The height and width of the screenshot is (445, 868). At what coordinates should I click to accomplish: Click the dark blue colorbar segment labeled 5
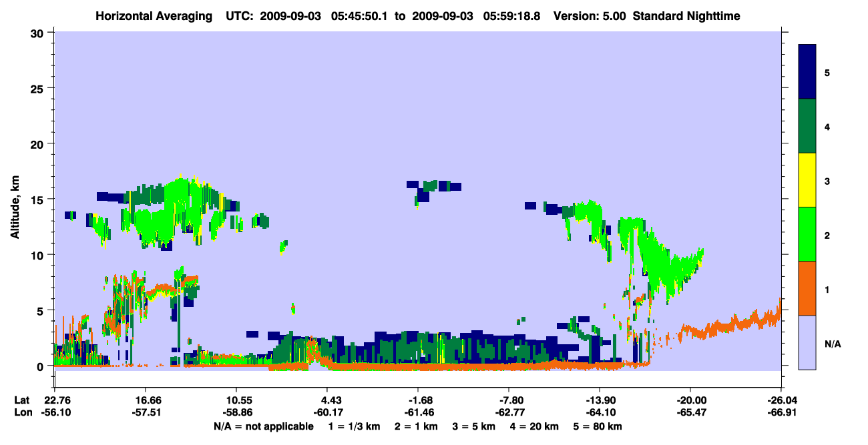807,72
